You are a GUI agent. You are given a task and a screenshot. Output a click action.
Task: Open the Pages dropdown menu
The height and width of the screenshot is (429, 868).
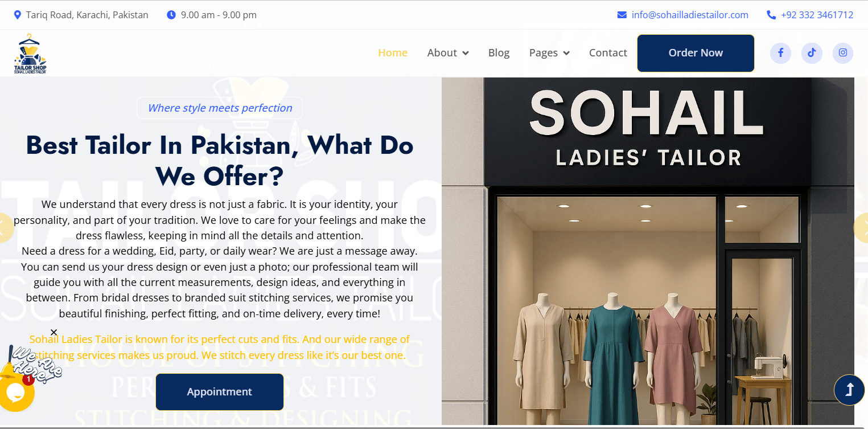pyautogui.click(x=549, y=52)
